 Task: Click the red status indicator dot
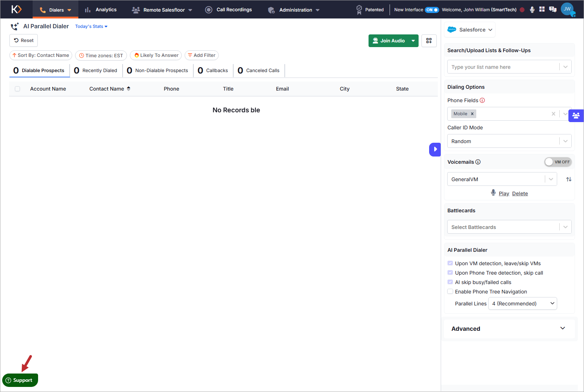522,10
